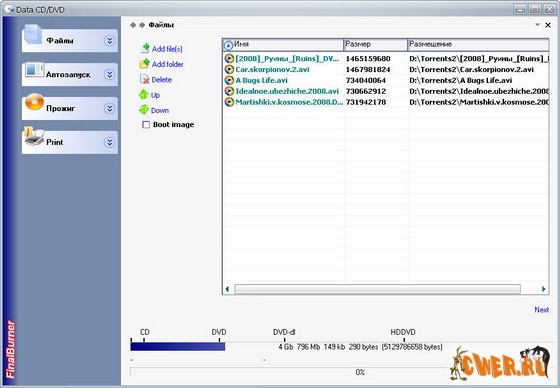
Task: Open the Прожиг disc icon
Action: [x=35, y=102]
